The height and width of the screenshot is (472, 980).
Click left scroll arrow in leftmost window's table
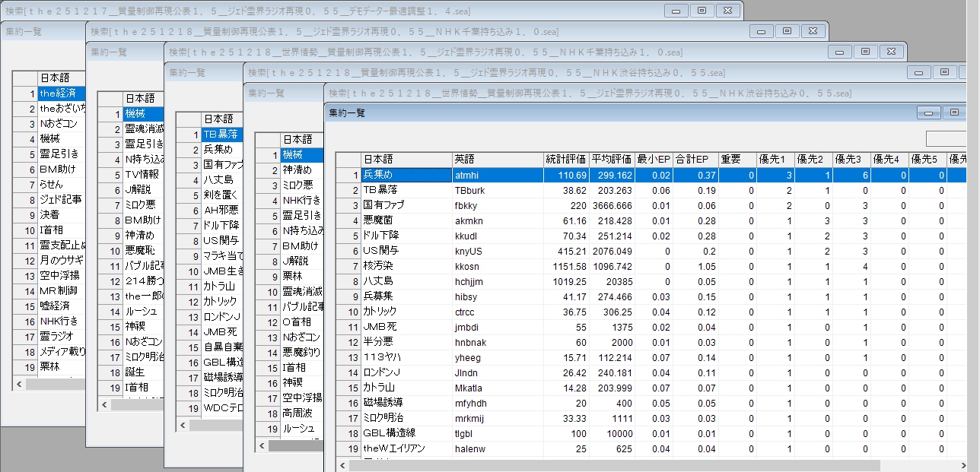point(19,385)
